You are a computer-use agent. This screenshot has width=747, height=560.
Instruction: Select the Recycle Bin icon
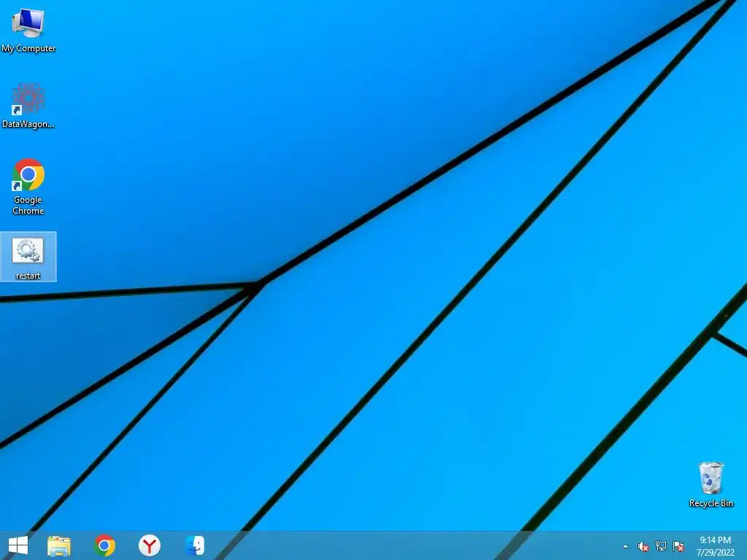[x=711, y=484]
